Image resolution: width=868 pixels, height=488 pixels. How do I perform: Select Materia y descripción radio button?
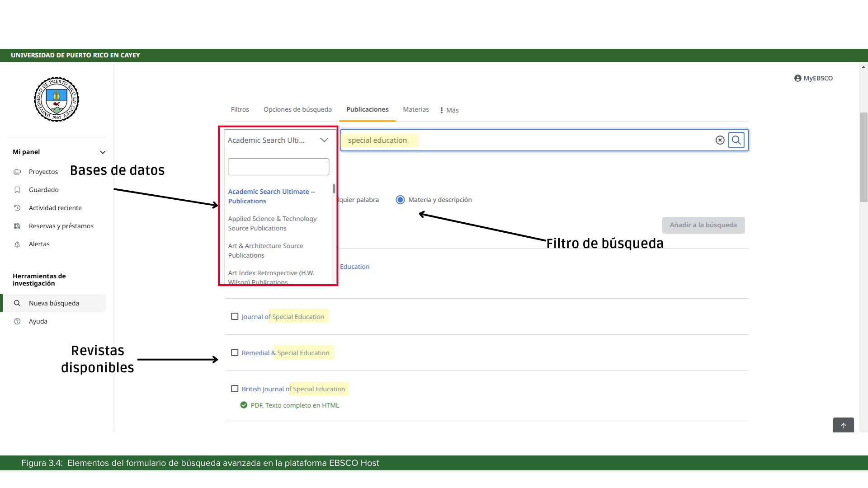tap(400, 200)
